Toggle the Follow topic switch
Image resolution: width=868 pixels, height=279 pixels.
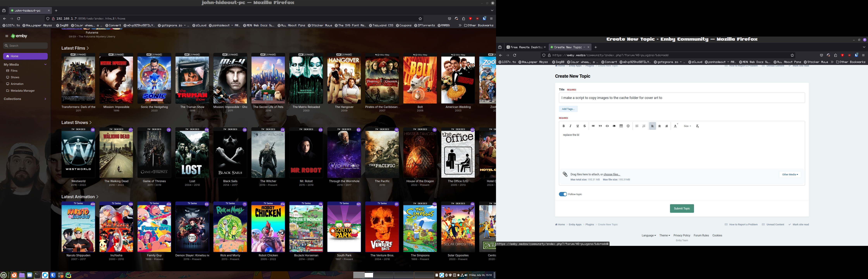(563, 194)
